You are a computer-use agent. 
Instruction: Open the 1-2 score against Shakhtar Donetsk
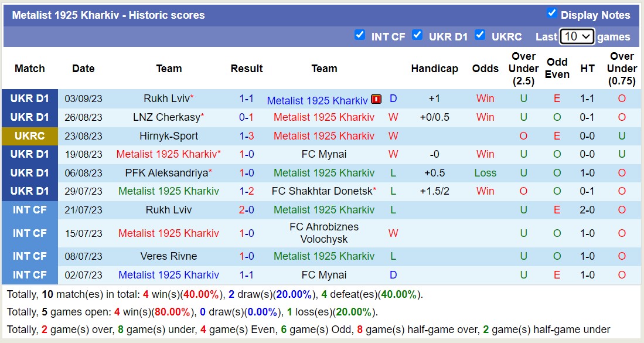[x=246, y=191]
